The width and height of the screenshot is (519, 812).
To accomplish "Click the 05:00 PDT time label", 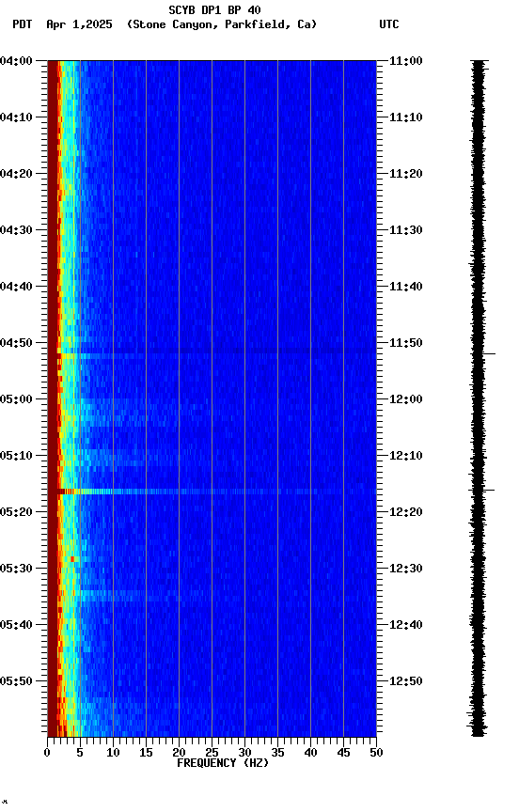I will point(16,399).
